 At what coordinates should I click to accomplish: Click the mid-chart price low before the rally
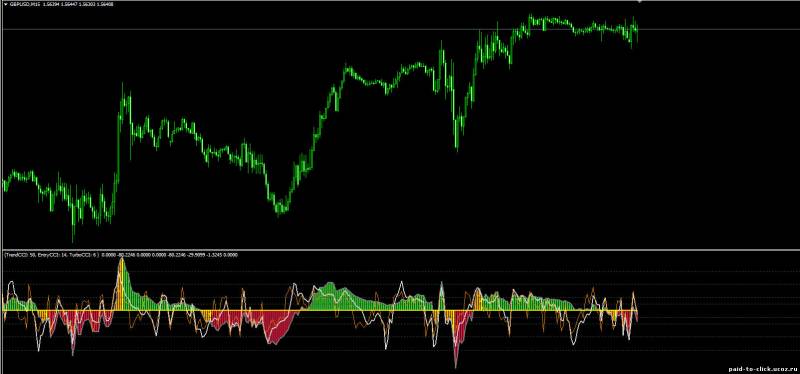(279, 208)
